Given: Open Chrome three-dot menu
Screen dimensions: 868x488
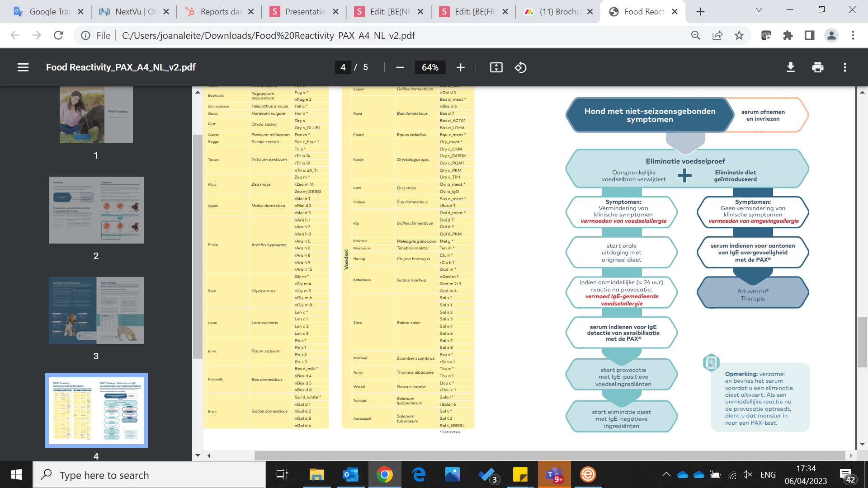Looking at the screenshot, I should pos(853,35).
